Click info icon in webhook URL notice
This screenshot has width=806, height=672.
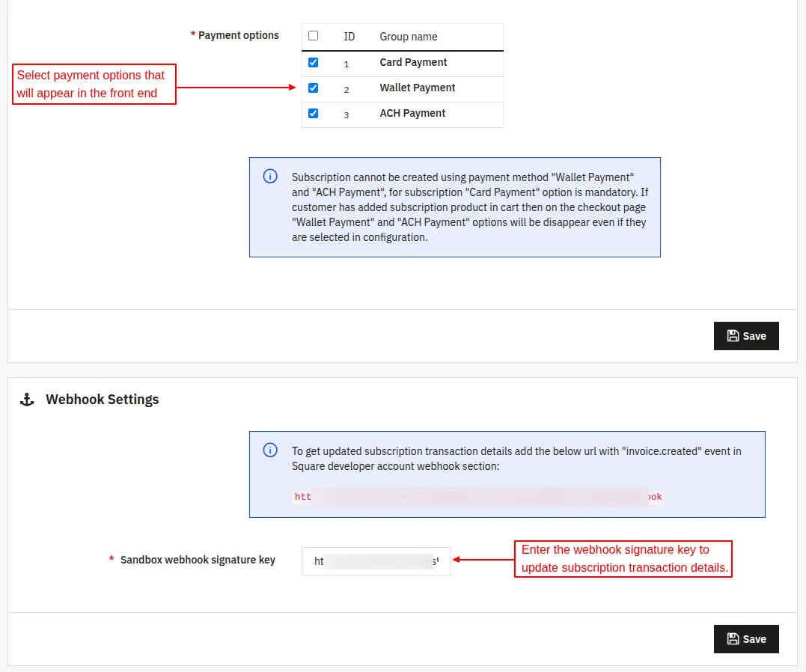coord(270,450)
